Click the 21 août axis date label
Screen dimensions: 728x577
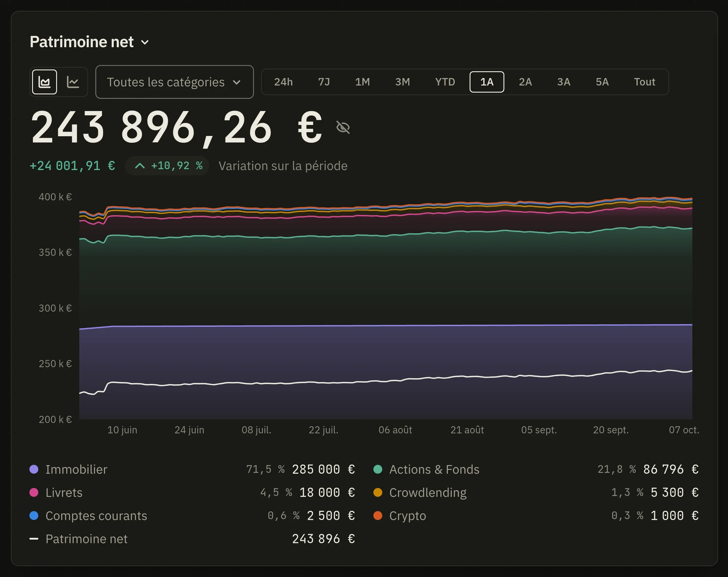[x=467, y=430]
